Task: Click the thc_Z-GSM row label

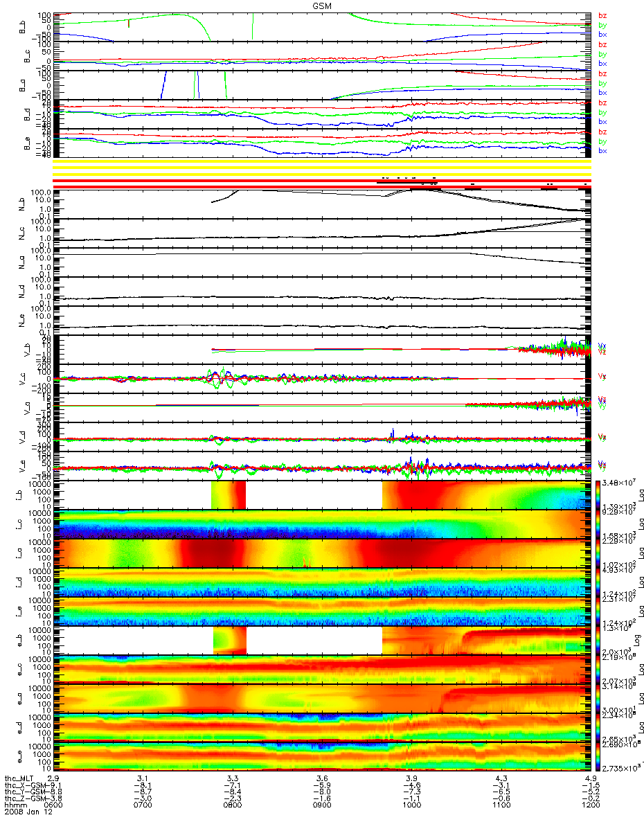Action: coord(25,800)
